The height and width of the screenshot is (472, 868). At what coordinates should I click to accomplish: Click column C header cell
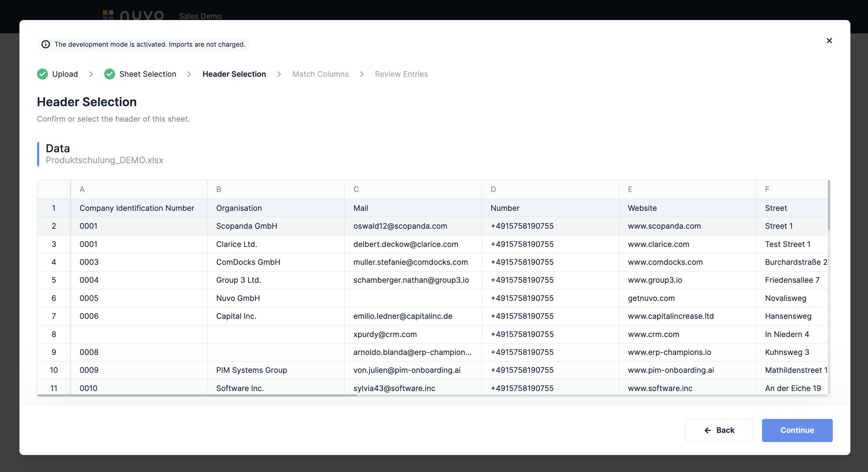tap(413, 189)
